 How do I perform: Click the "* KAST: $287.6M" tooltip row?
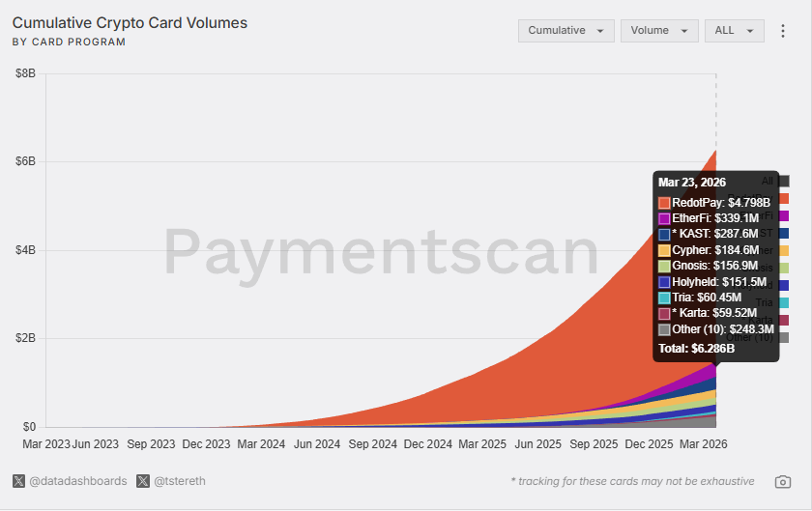708,234
